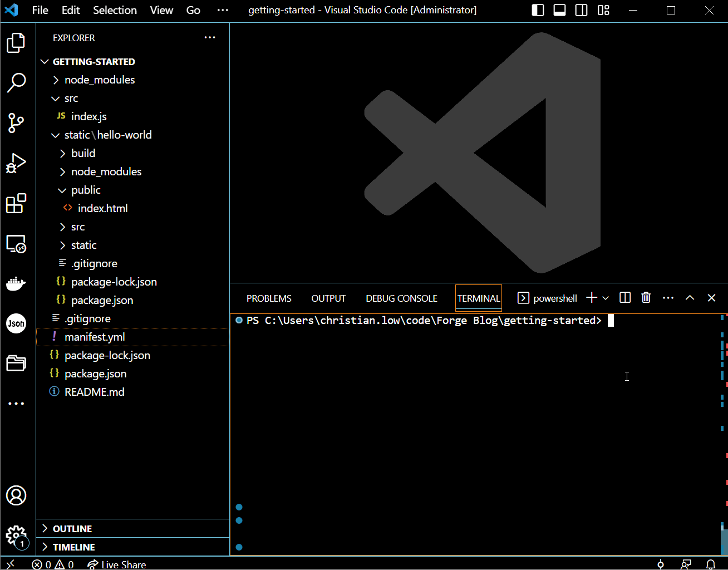Toggle secondary side bar layout icon
This screenshot has width=728, height=570.
(x=582, y=10)
